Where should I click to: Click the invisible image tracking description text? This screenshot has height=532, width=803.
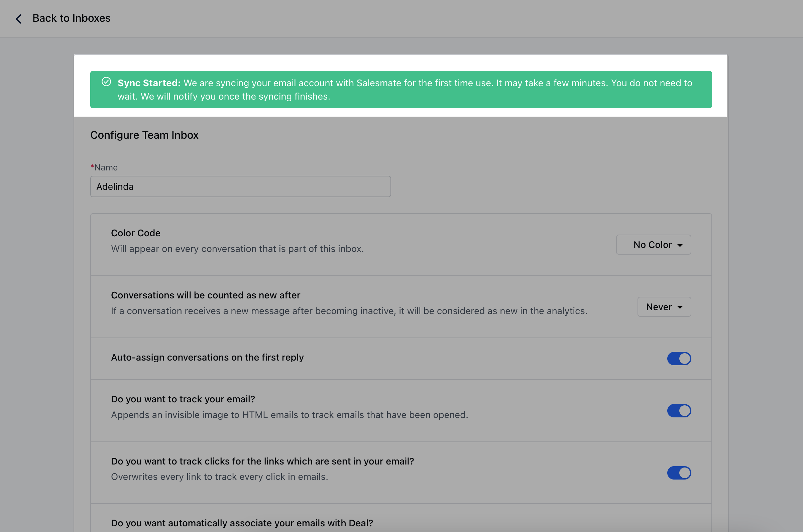coord(289,415)
